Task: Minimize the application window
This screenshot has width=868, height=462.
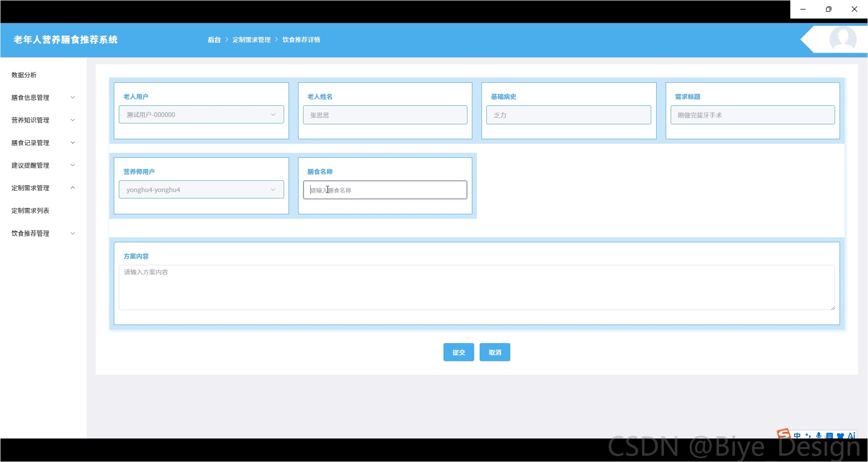Action: pos(803,9)
